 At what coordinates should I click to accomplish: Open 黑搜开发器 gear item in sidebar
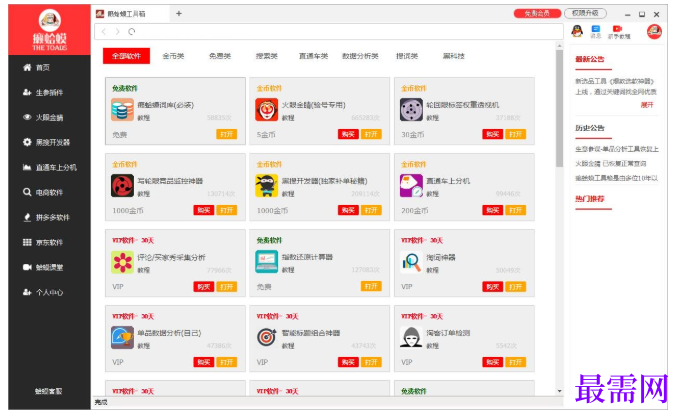(46, 142)
